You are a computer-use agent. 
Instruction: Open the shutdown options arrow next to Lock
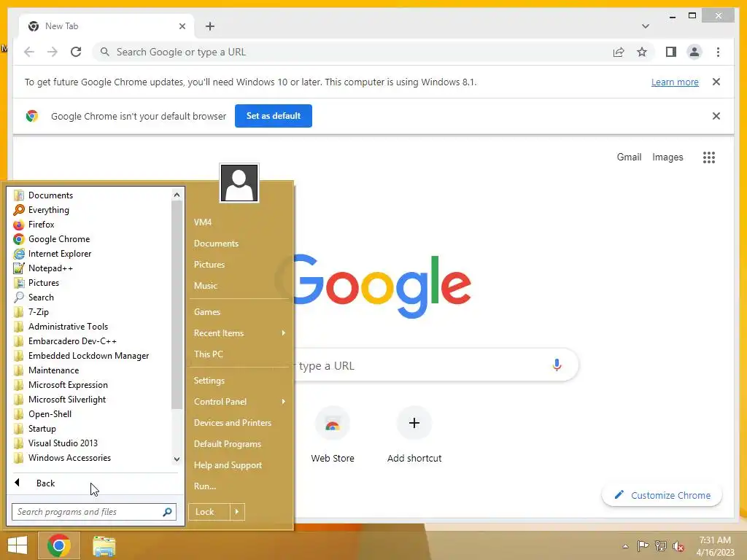[x=237, y=512]
